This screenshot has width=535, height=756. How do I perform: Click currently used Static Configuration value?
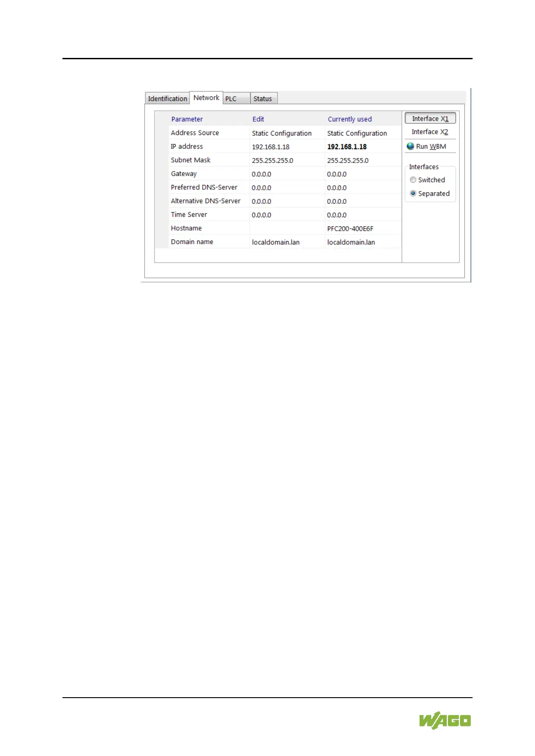(357, 133)
